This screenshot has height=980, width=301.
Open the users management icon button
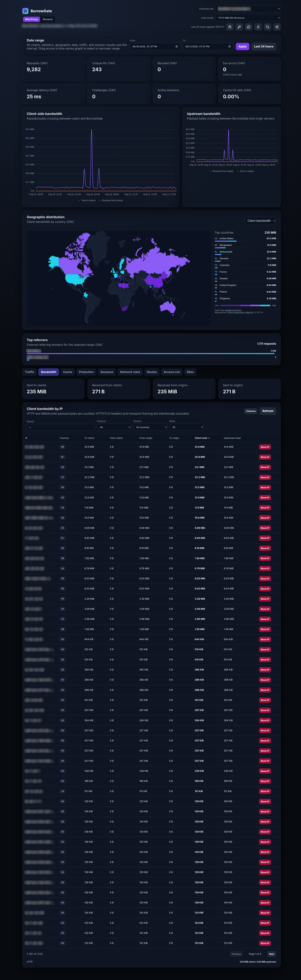(230, 27)
